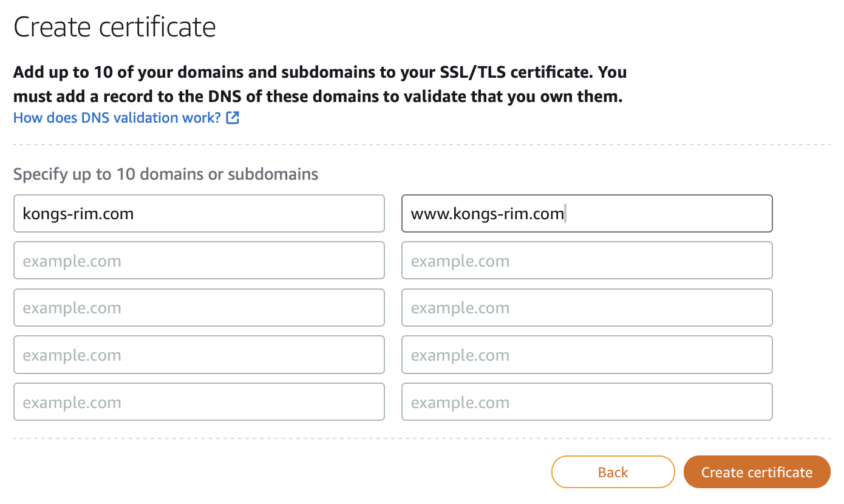844x504 pixels.
Task: Open the 'How does DNS validation work?' link
Action: click(x=117, y=118)
